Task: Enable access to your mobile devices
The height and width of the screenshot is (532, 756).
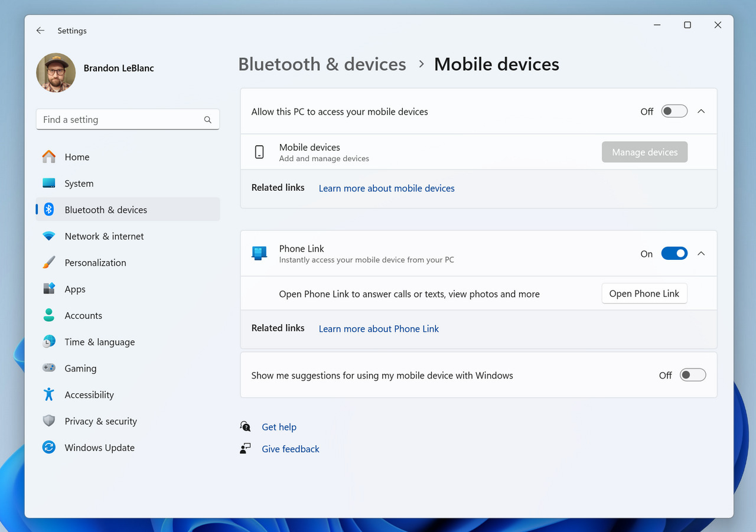Action: pos(674,111)
